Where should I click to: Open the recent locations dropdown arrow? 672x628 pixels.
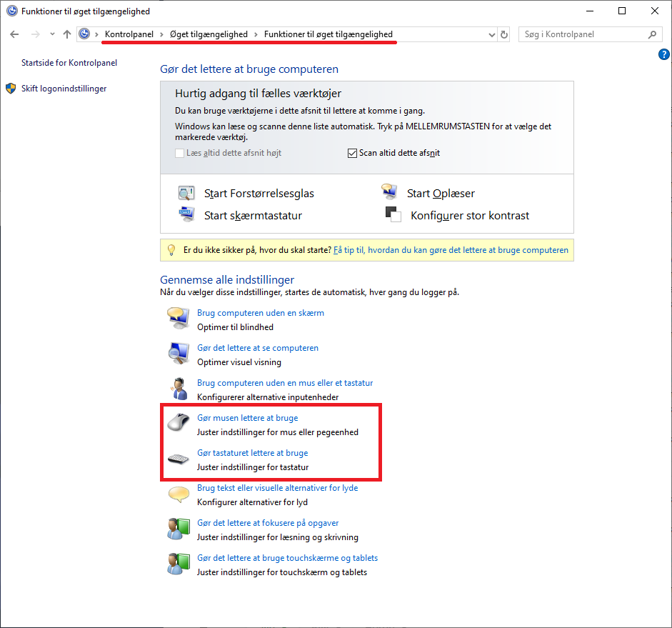point(52,34)
